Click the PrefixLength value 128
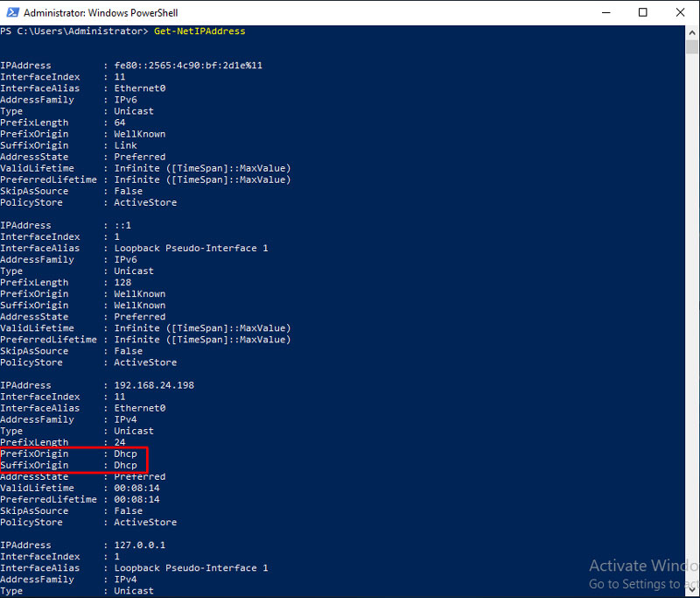700x598 pixels. [122, 283]
